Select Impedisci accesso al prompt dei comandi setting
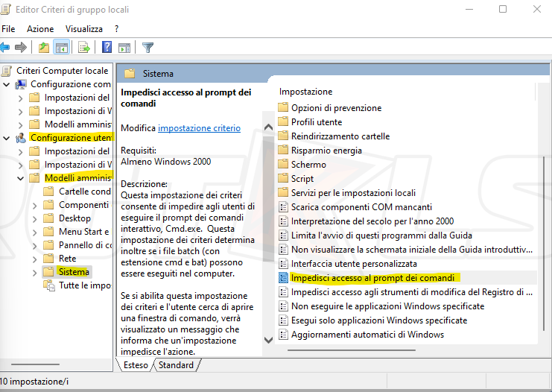The image size is (552, 392). coord(372,278)
